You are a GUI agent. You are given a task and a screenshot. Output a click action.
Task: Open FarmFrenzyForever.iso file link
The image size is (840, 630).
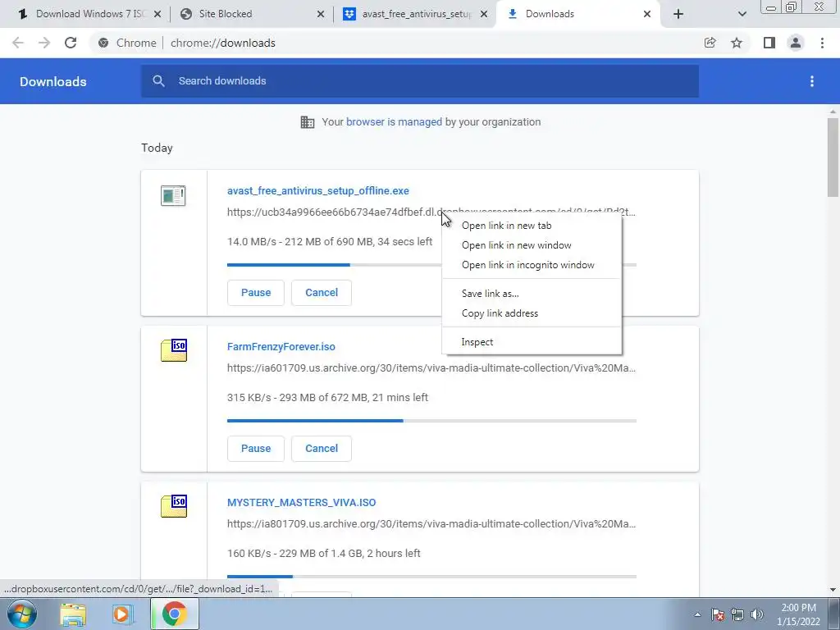281,347
